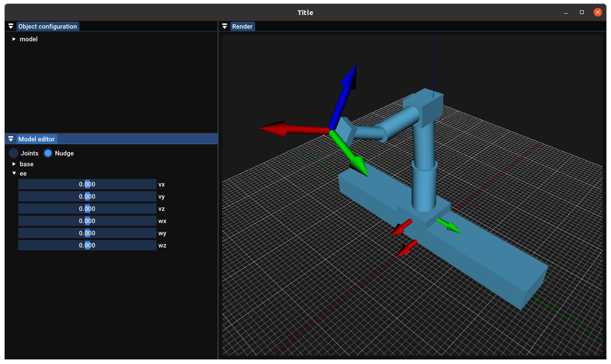Expand the model node in Object configuration
The width and height of the screenshot is (611, 364).
point(13,39)
